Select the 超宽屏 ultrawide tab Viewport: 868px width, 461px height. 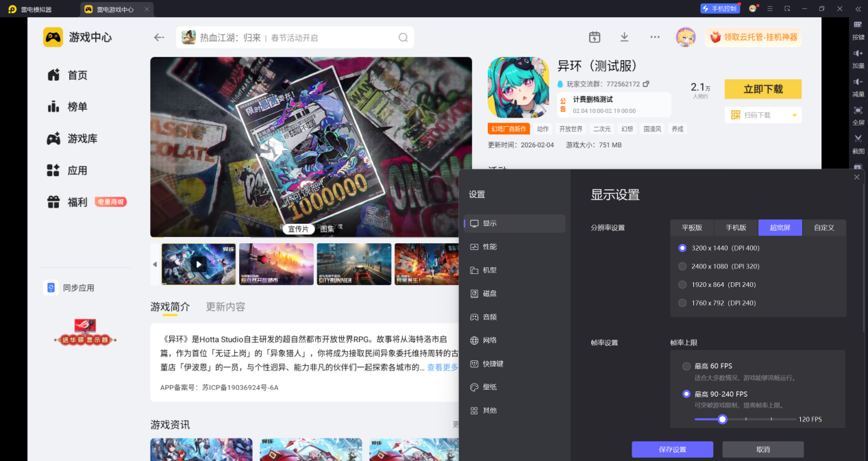(780, 227)
